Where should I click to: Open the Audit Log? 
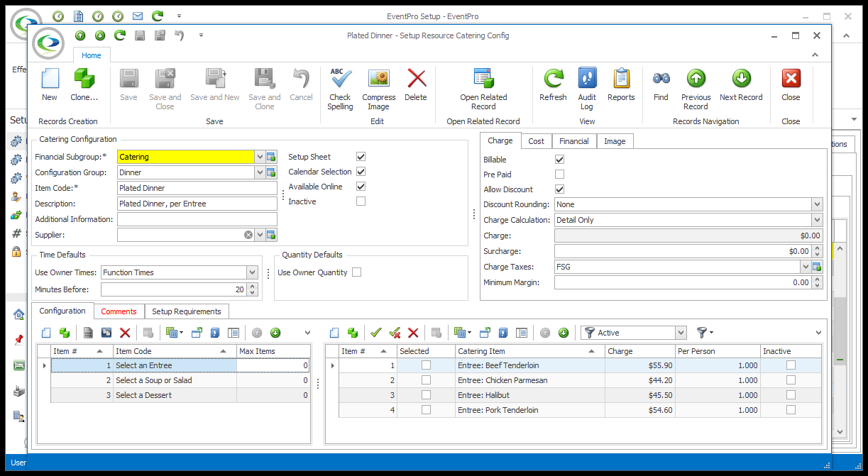pyautogui.click(x=587, y=78)
